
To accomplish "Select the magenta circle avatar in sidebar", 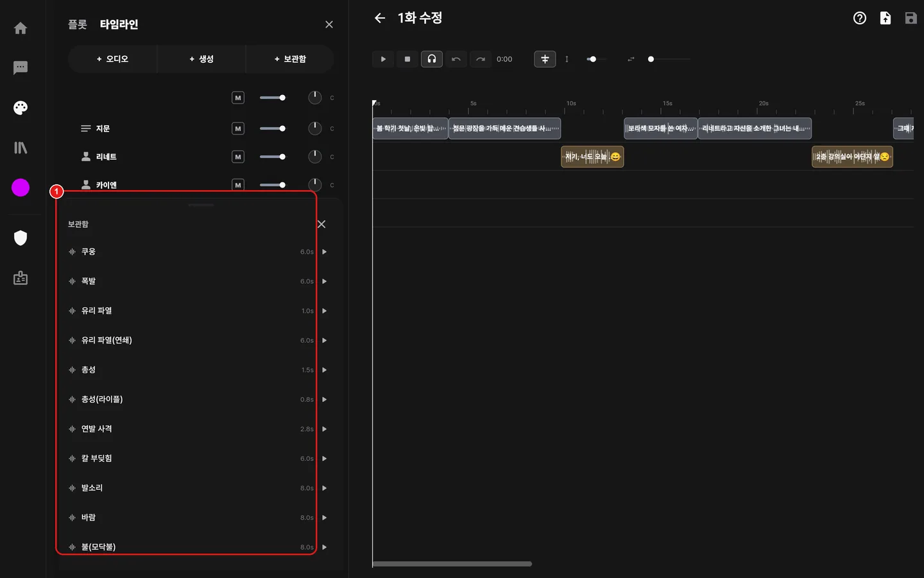I will (21, 188).
